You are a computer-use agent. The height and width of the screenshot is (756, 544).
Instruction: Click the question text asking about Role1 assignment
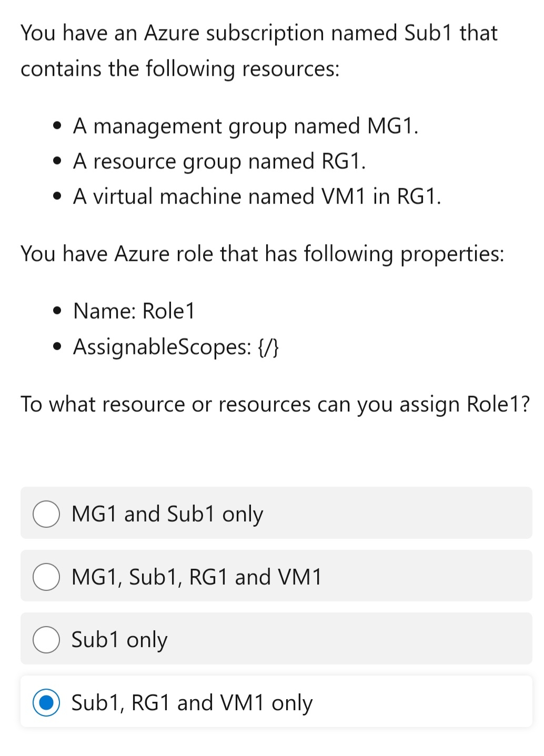tap(276, 404)
